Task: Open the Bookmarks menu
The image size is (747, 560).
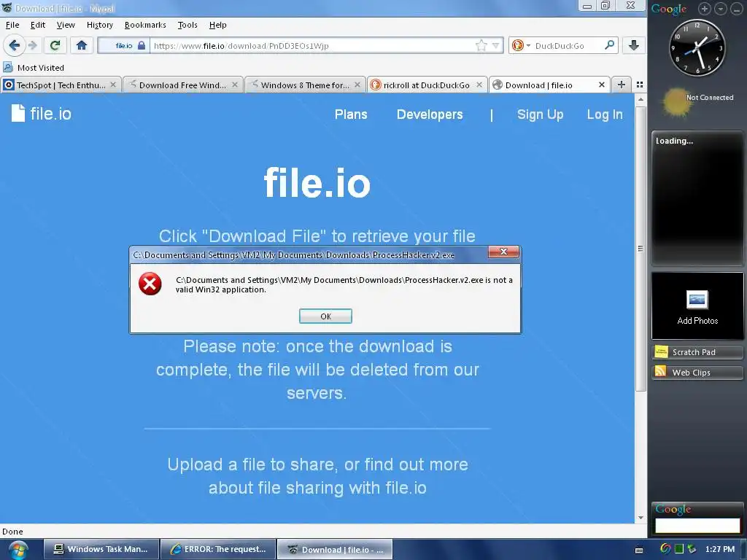Action: tap(145, 25)
